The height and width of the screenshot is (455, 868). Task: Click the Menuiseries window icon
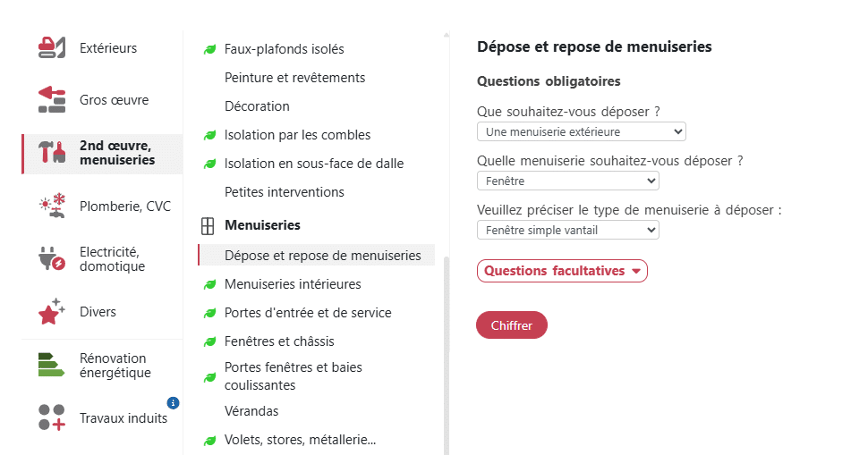[208, 225]
